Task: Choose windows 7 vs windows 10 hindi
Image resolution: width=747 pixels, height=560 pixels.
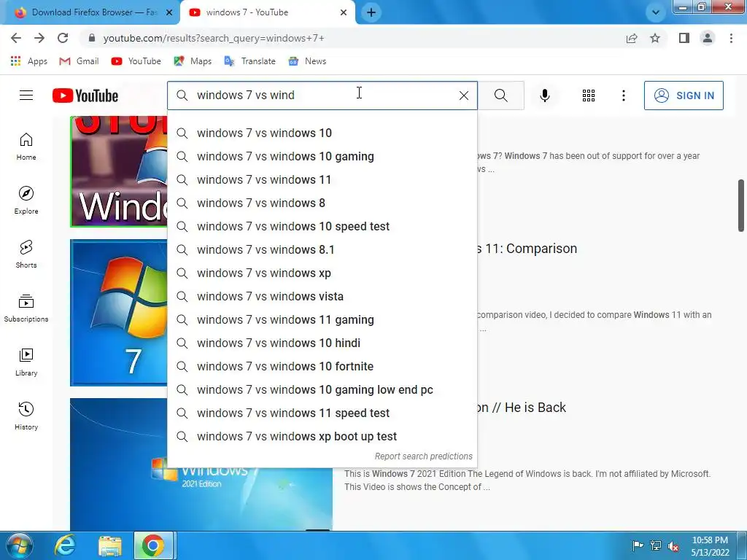Action: pyautogui.click(x=322, y=343)
